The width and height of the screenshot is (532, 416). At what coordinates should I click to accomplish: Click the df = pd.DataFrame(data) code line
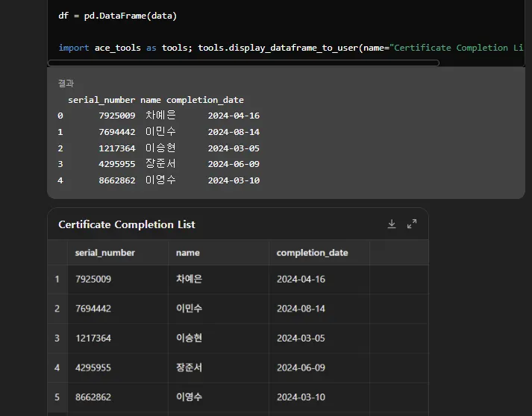coord(117,16)
